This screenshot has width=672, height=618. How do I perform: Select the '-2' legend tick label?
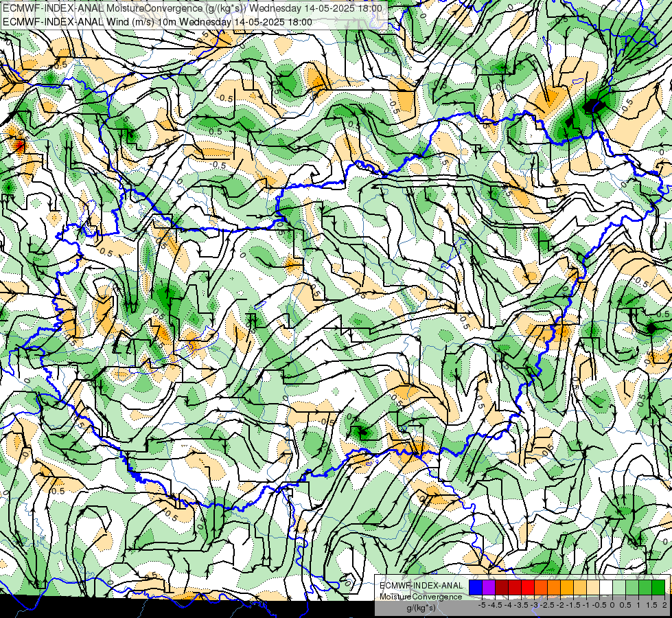pos(561,605)
